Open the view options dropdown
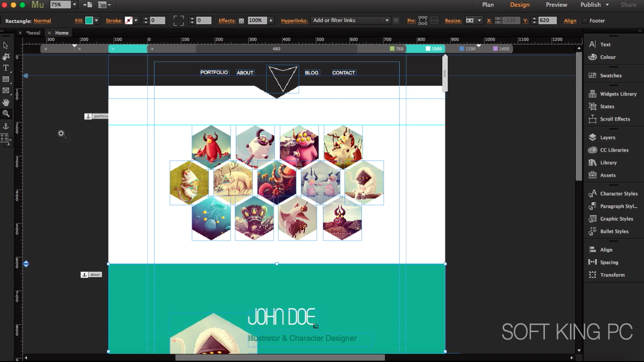This screenshot has width=644, height=362. (104, 5)
